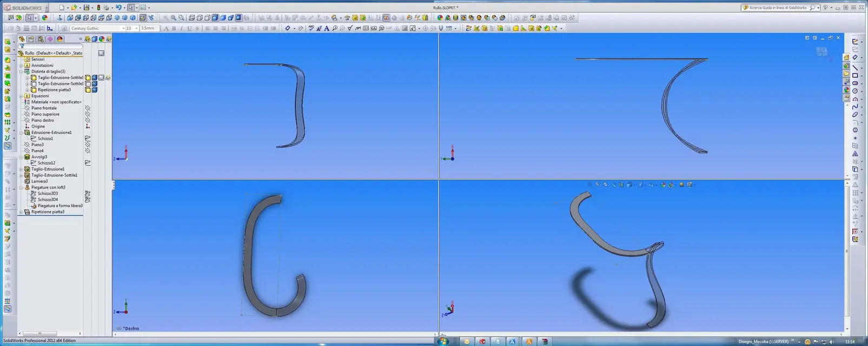Click the SolidWorks help search field

778,8
